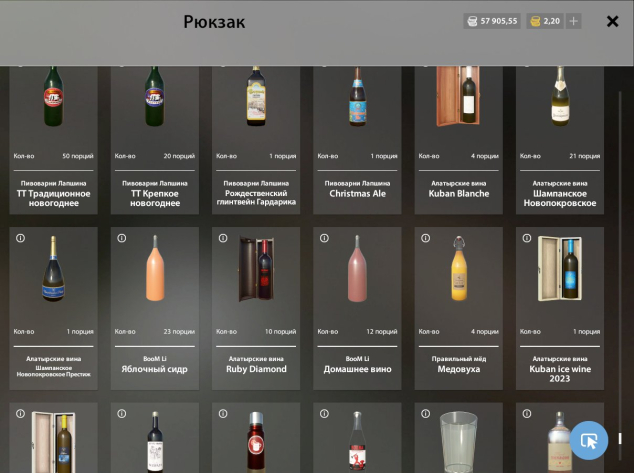634x473 pixels.
Task: Select the ТТ Традиционное новогоднее bottle
Action: point(53,140)
